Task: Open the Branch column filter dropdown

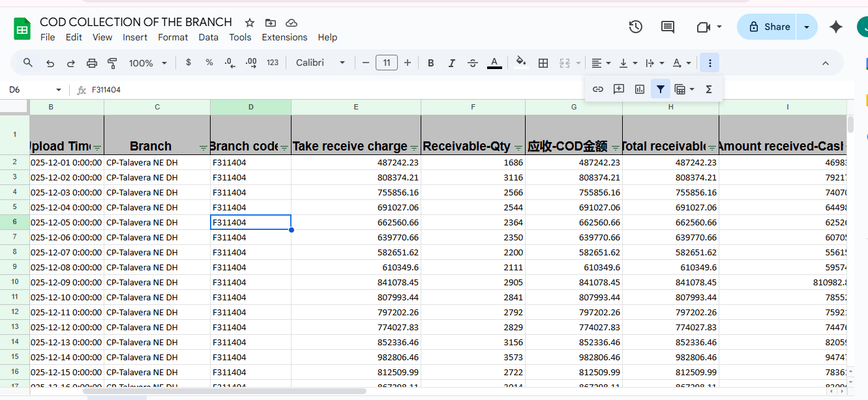Action: pyautogui.click(x=203, y=148)
